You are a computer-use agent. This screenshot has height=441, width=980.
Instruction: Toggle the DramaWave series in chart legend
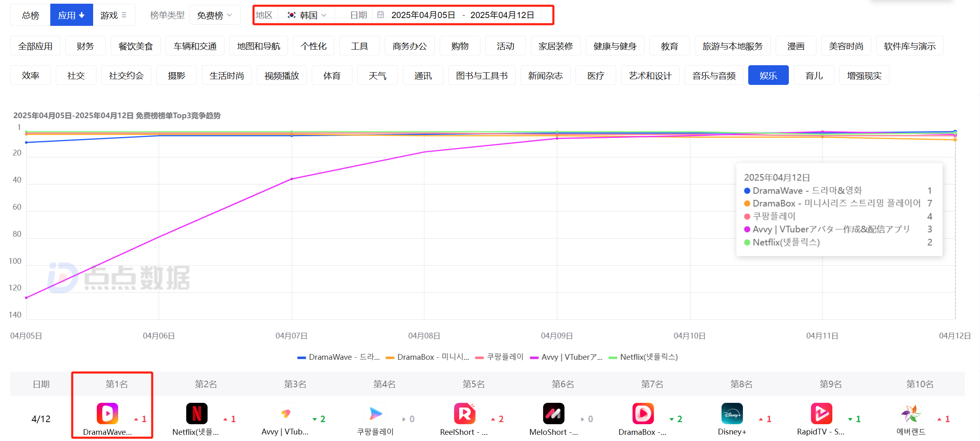338,357
